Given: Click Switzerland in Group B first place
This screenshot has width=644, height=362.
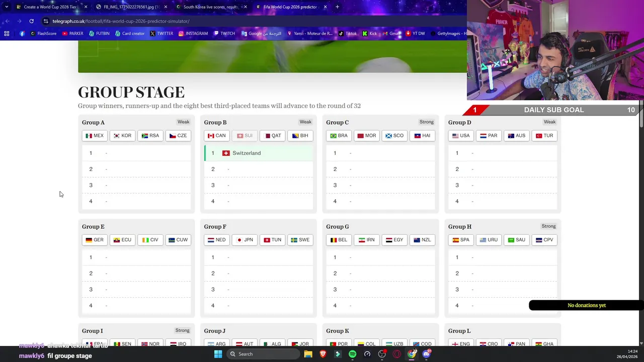Looking at the screenshot, I should (259, 153).
